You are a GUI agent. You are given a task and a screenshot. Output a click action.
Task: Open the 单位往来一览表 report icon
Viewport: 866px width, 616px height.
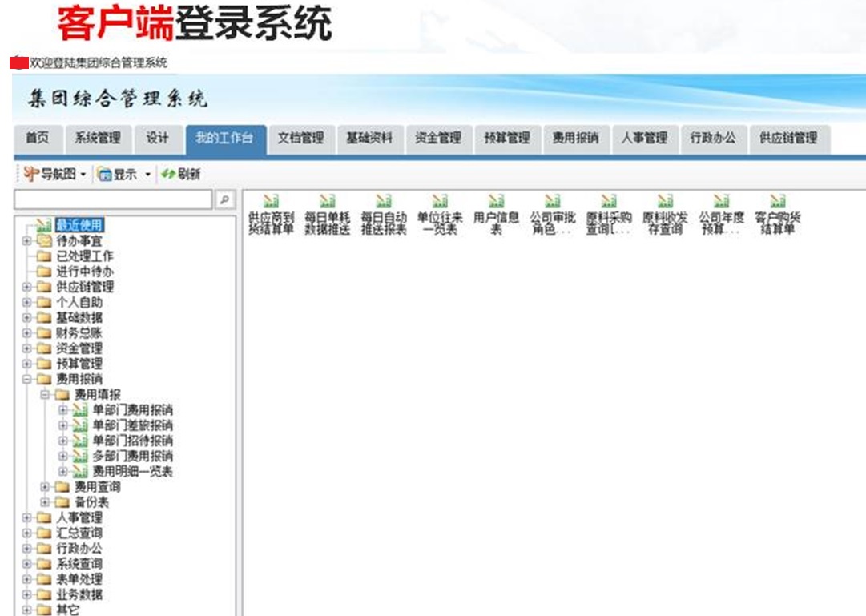[440, 202]
